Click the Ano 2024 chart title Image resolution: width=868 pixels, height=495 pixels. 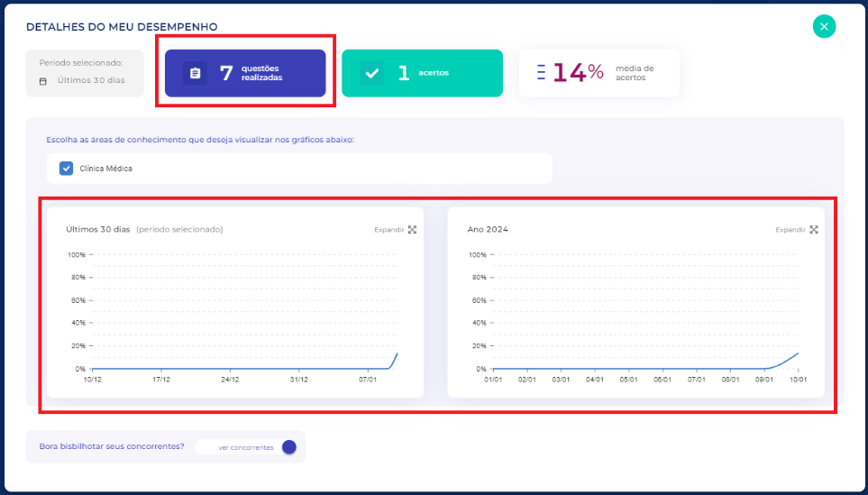click(488, 229)
